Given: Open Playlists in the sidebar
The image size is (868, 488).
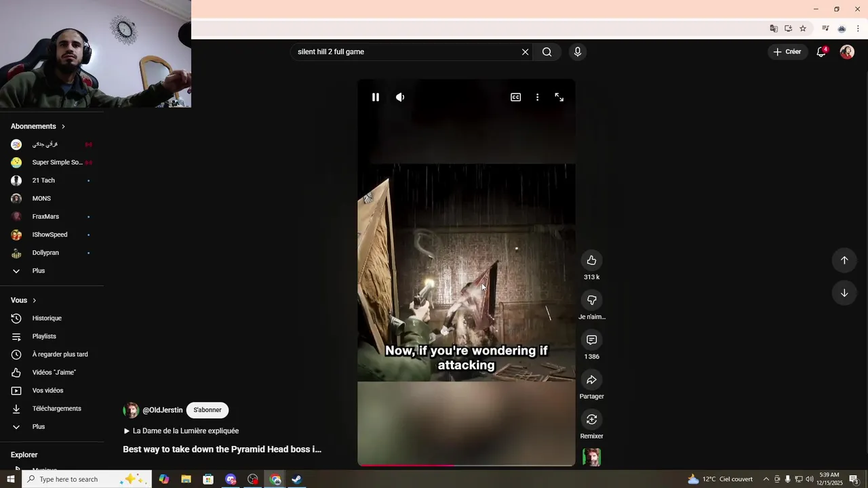Looking at the screenshot, I should click(52, 336).
